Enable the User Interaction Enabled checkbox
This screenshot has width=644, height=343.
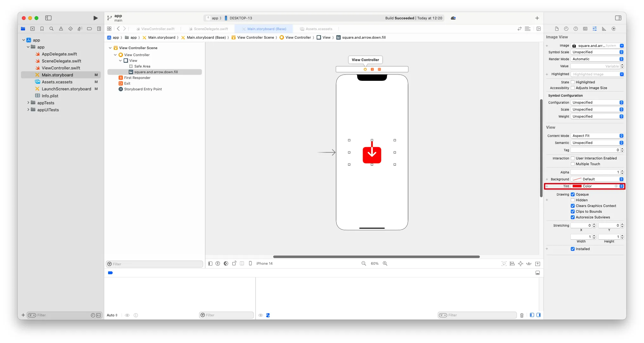click(573, 158)
